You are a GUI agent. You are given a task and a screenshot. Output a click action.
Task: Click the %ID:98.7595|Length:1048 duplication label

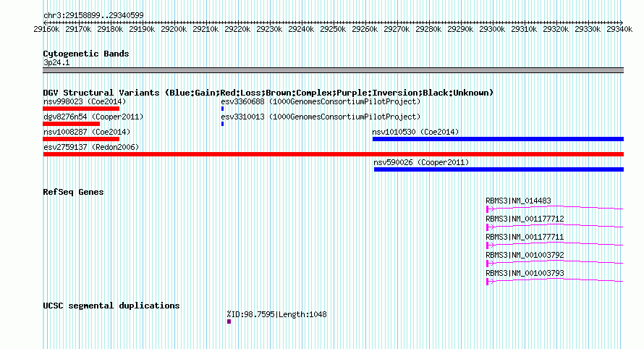(277, 314)
